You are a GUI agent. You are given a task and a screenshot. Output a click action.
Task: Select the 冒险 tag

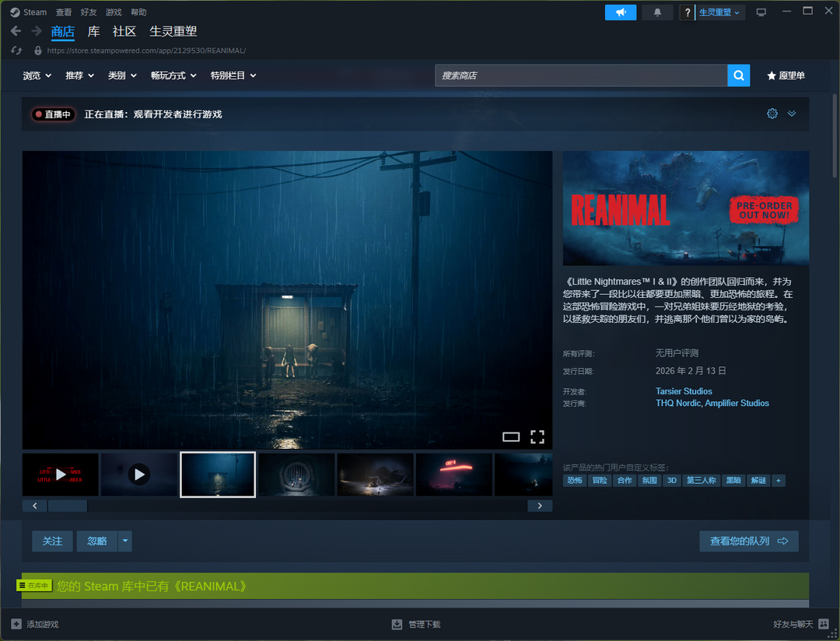(x=600, y=481)
